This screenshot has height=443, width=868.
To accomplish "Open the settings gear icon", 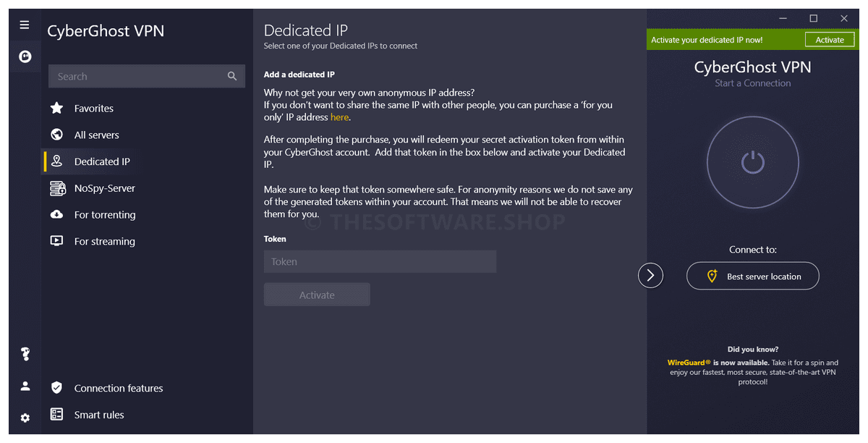I will [x=25, y=418].
